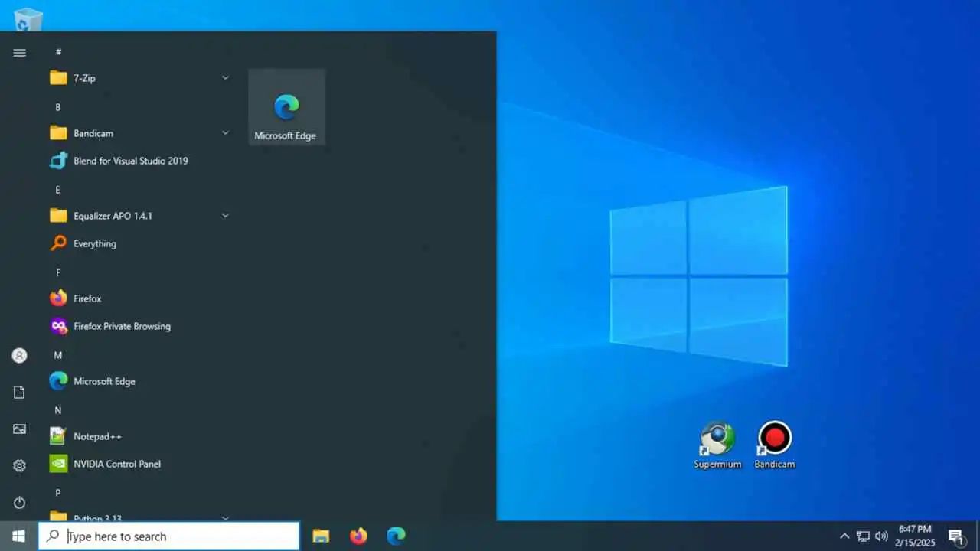
Task: Expand the Equalizer APO 1.4.1 chevron
Action: tap(225, 216)
